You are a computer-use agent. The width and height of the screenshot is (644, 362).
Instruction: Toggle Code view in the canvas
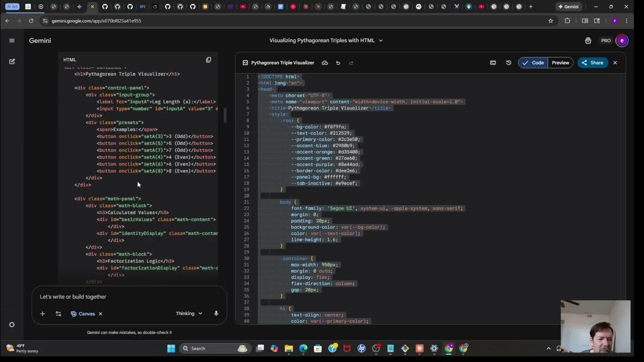[x=534, y=62]
